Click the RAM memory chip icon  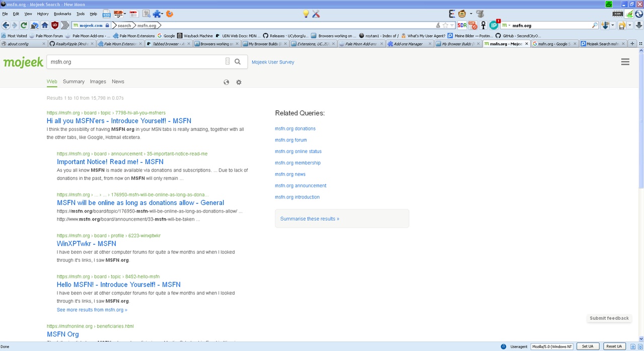click(x=617, y=14)
